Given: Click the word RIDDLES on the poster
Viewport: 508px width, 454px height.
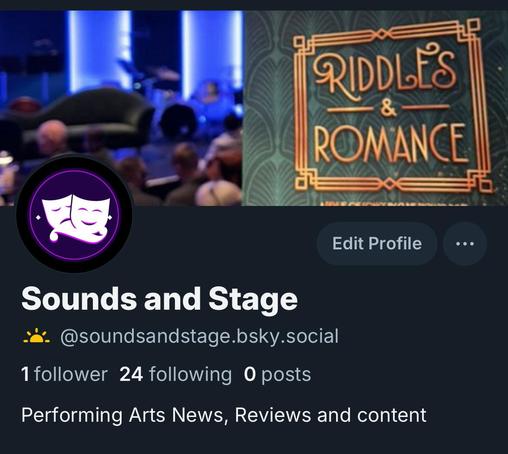Looking at the screenshot, I should point(384,71).
